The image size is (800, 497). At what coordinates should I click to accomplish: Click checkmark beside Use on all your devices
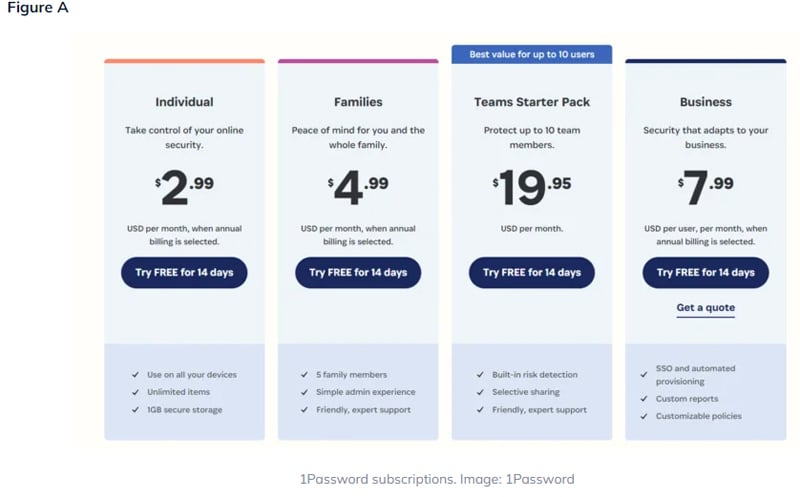pos(135,375)
